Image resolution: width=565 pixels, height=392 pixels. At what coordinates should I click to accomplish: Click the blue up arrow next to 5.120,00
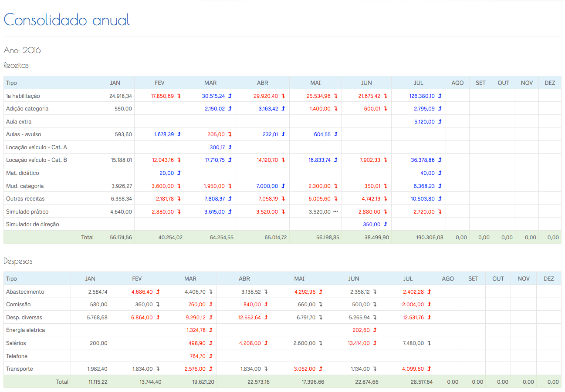click(440, 122)
